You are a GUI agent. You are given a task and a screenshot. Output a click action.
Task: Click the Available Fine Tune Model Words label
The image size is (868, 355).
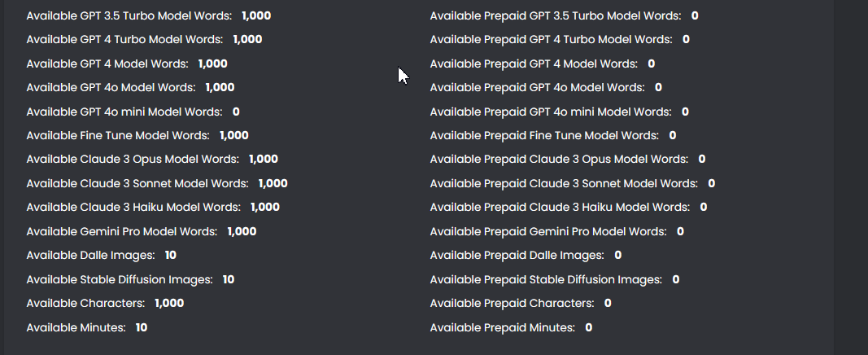[x=118, y=135]
